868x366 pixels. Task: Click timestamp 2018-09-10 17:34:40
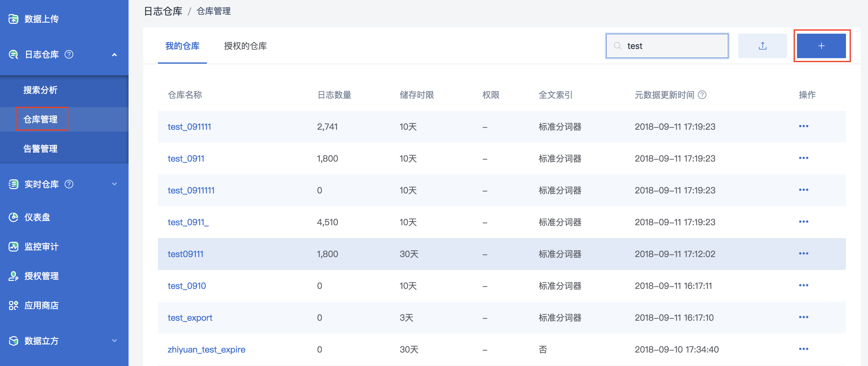[677, 349]
